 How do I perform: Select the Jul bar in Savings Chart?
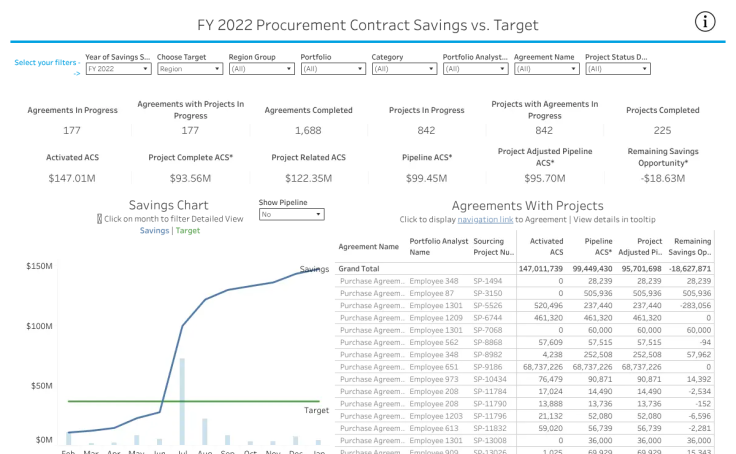[182, 401]
